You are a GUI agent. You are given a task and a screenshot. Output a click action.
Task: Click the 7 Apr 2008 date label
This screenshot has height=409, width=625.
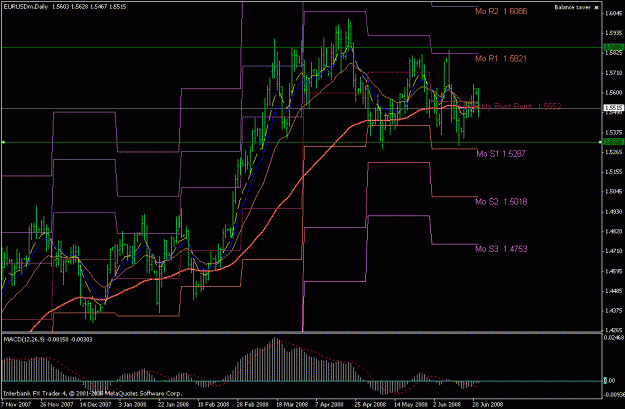[x=330, y=404]
